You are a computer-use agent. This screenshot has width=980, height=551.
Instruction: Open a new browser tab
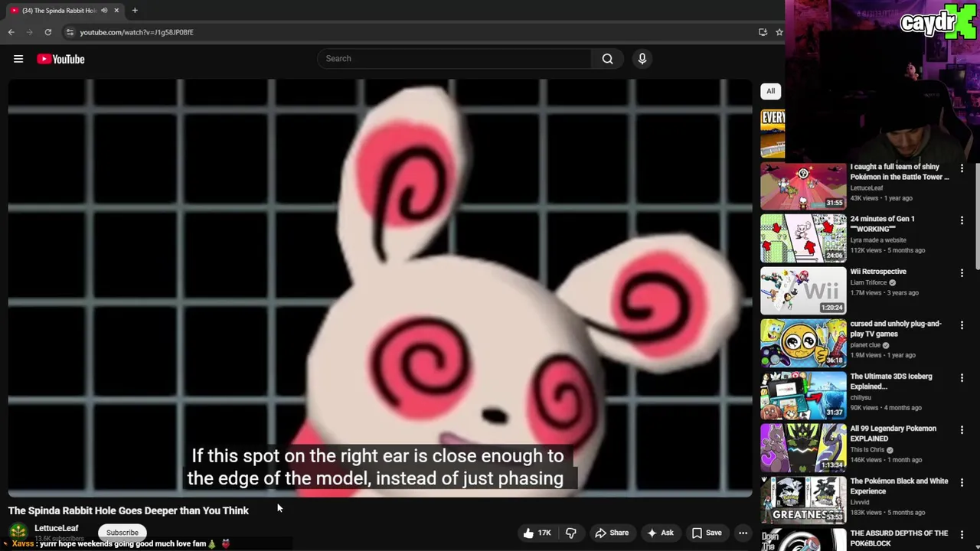pos(135,11)
